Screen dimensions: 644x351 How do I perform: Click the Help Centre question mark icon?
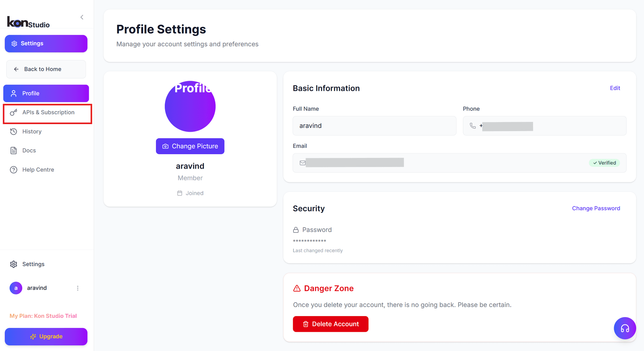pos(13,170)
